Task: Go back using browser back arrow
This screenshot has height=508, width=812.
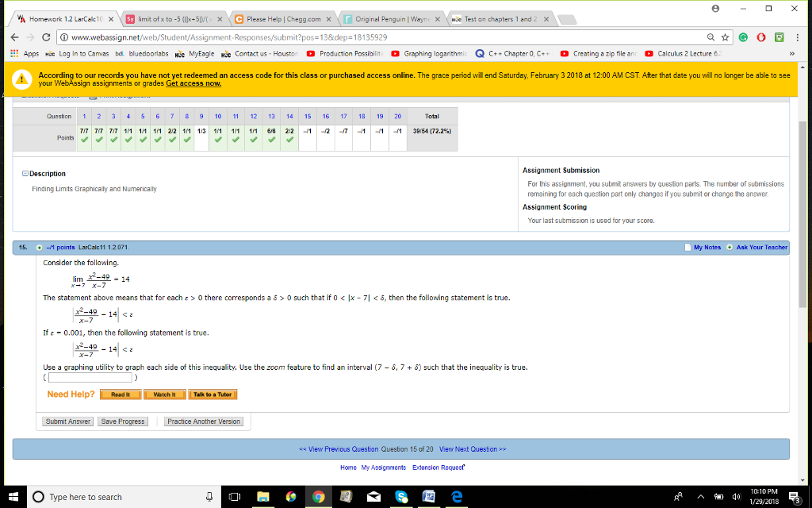Action: click(14, 37)
